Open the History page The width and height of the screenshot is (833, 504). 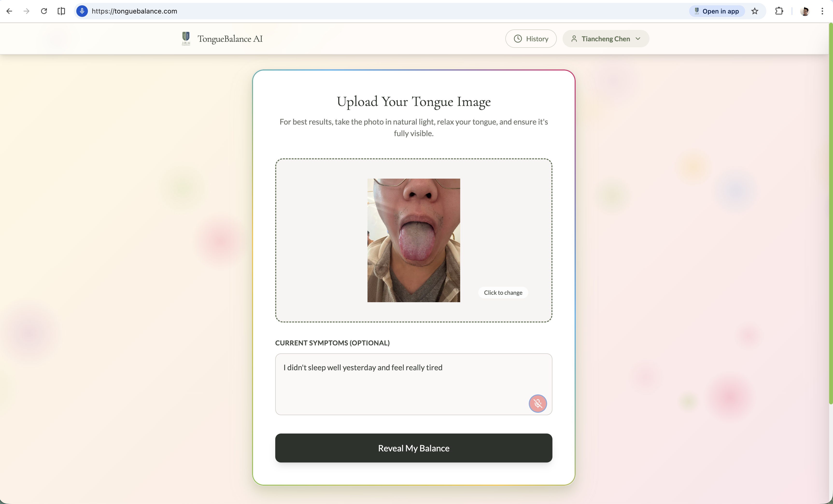(x=531, y=39)
